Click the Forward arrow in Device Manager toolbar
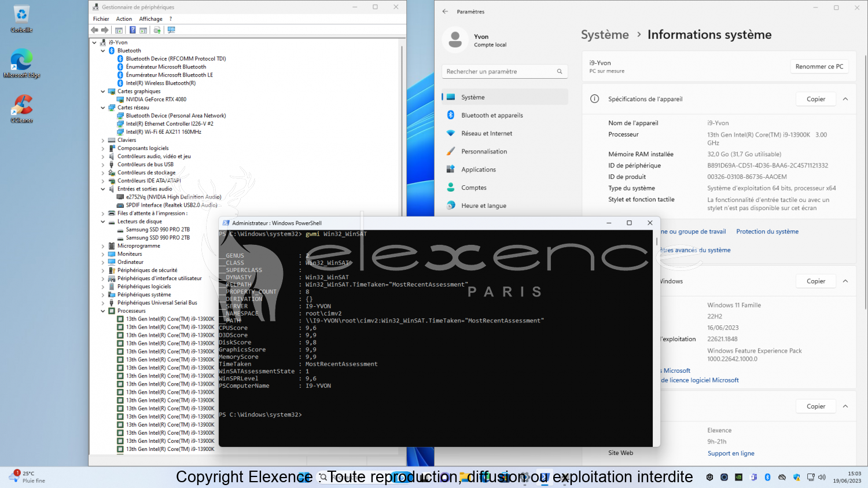868x488 pixels. coord(105,30)
